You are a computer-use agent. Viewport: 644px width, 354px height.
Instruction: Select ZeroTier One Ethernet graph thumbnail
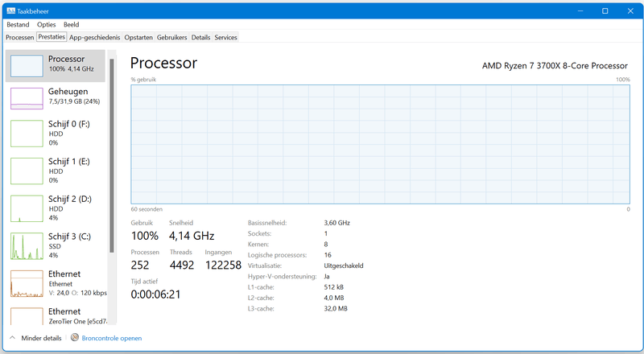coord(27,316)
